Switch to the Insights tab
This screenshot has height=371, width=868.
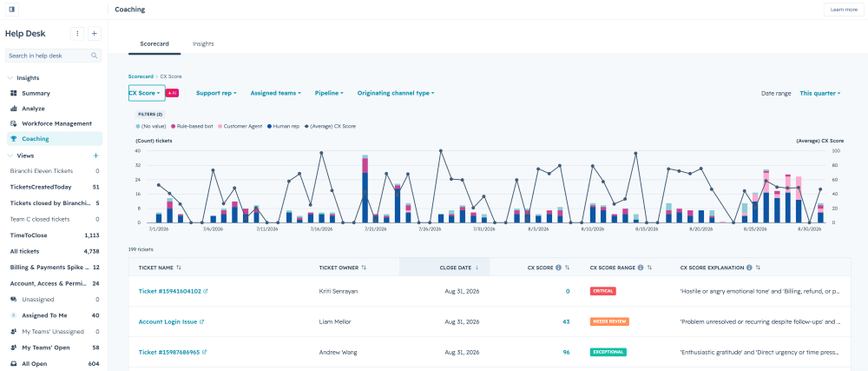tap(203, 43)
